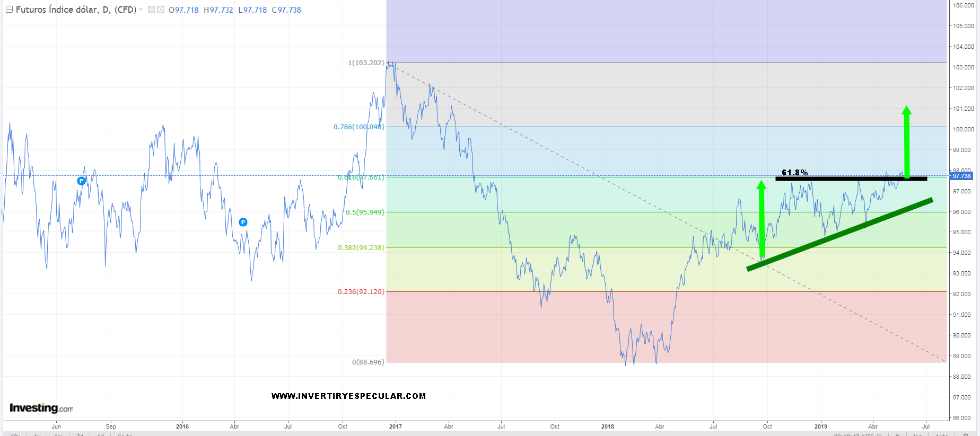Toggle the percent scale button in bottom bar
The width and height of the screenshot is (980, 436).
tap(898, 434)
